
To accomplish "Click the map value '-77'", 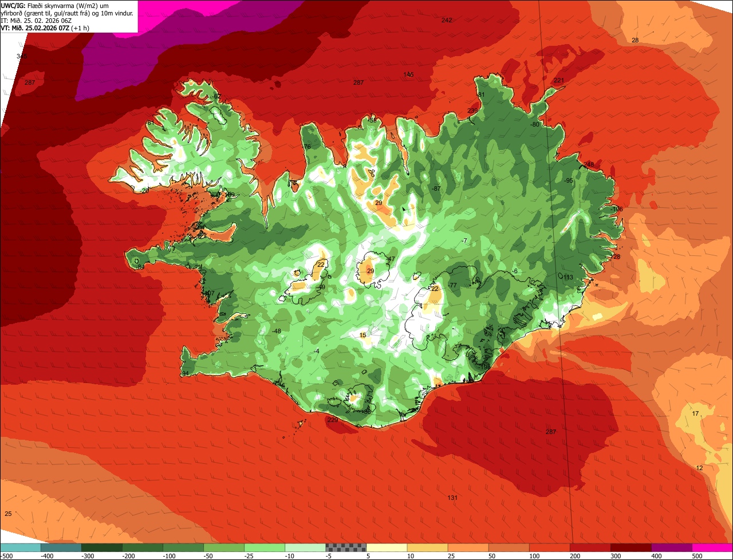I will [x=452, y=285].
